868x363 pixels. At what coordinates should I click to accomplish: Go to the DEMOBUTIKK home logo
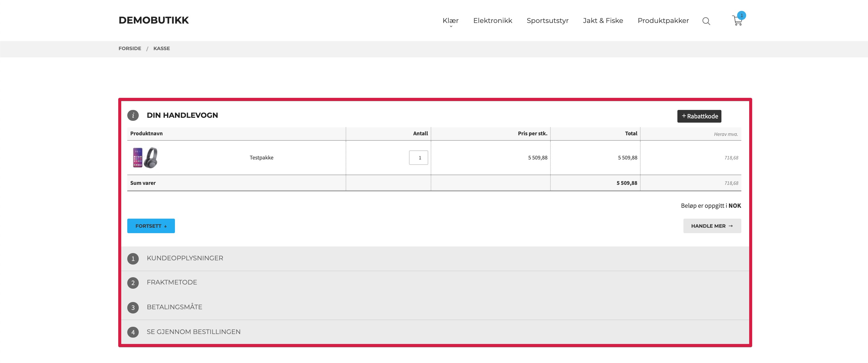[153, 20]
